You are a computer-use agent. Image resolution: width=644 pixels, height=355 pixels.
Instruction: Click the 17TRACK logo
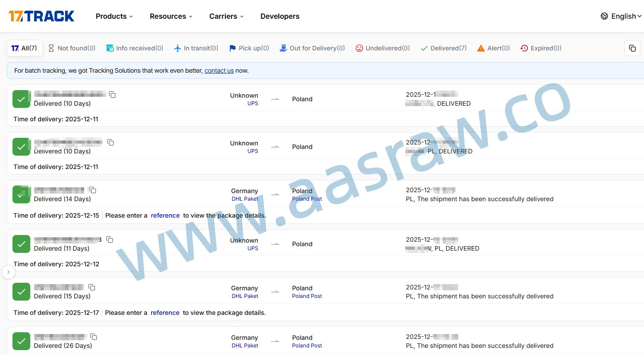pos(41,16)
